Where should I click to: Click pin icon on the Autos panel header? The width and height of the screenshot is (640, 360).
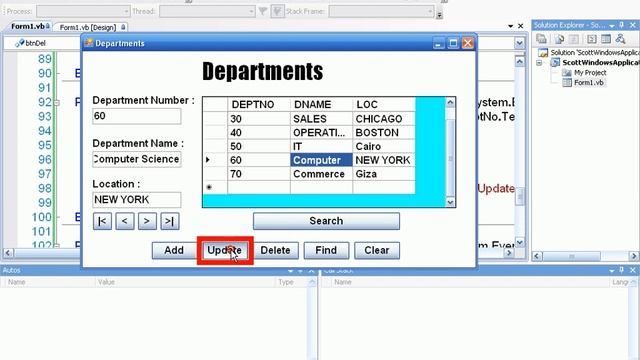(x=300, y=271)
